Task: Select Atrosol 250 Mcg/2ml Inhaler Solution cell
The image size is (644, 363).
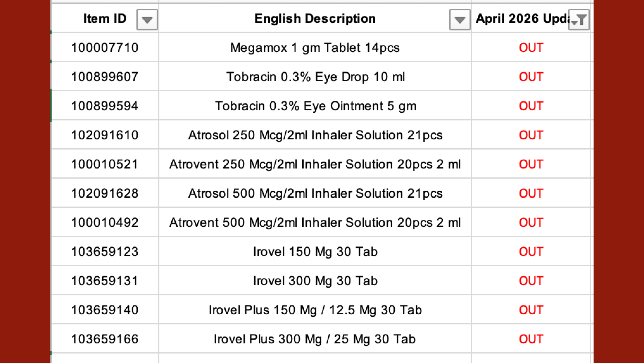Action: (x=315, y=135)
